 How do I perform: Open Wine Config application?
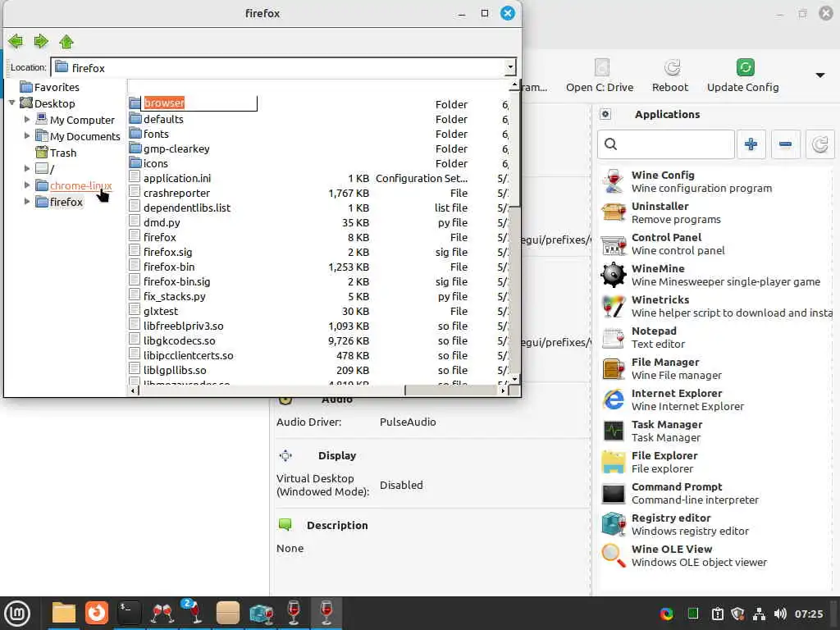715,181
